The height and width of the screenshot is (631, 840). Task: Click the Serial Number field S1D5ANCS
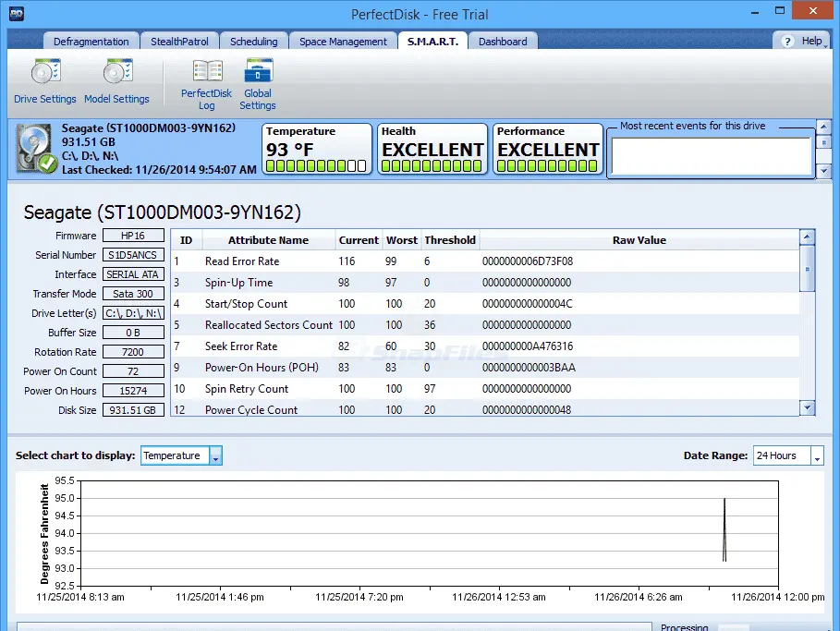tap(133, 255)
